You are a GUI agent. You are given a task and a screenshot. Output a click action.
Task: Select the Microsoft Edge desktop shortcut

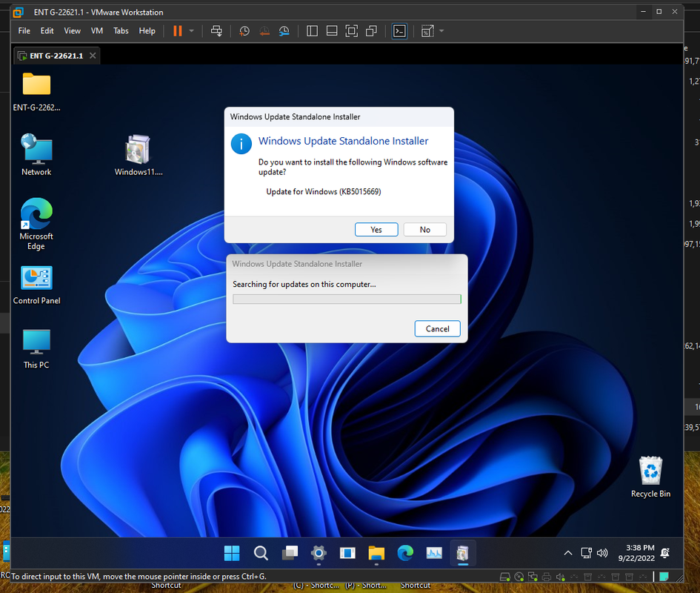pyautogui.click(x=36, y=224)
